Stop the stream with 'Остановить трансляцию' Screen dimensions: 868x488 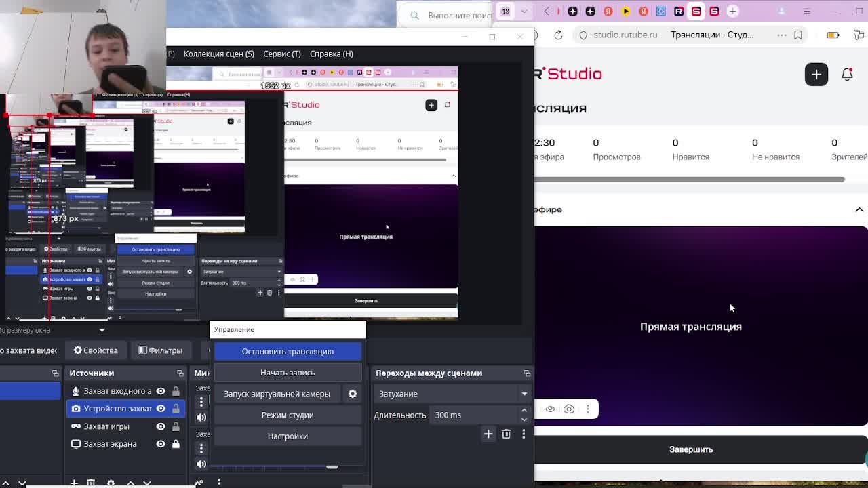[288, 351]
